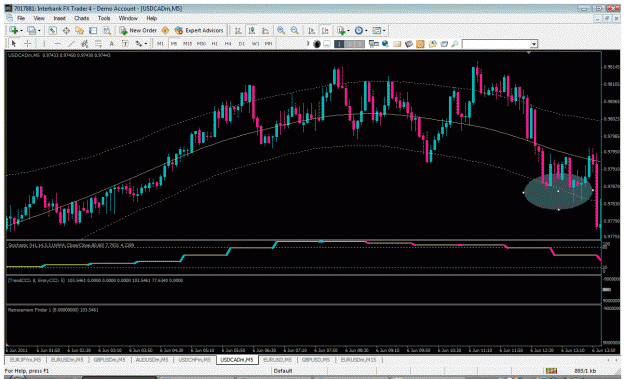Expand the Arrows objects dropdown arrow

pos(146,44)
